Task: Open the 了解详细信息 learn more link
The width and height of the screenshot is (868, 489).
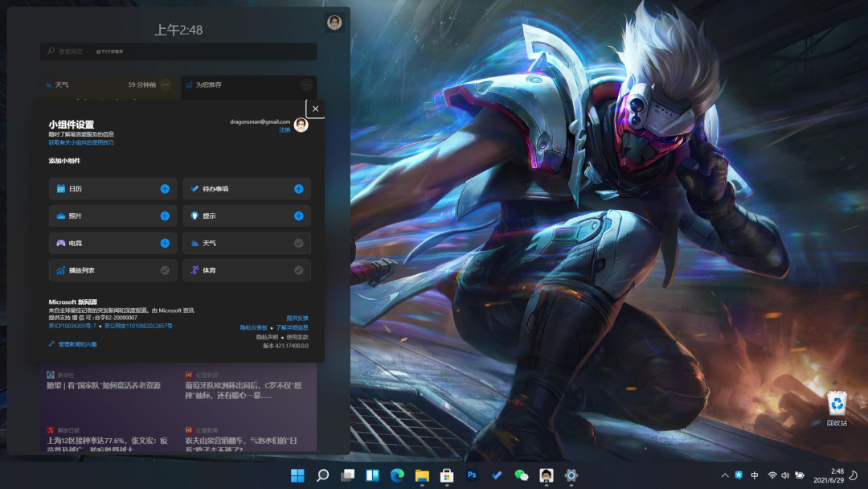Action: coord(293,327)
